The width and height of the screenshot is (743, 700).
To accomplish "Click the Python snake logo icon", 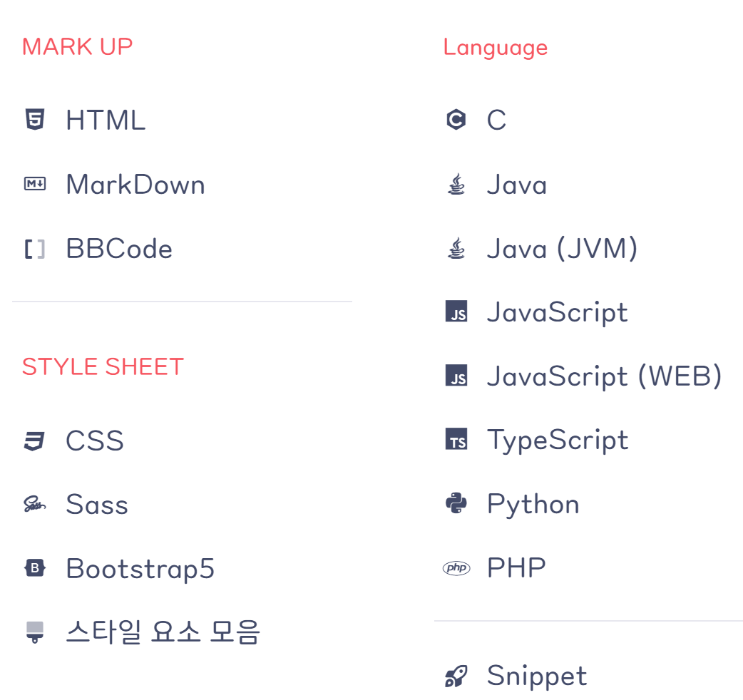I will click(456, 503).
